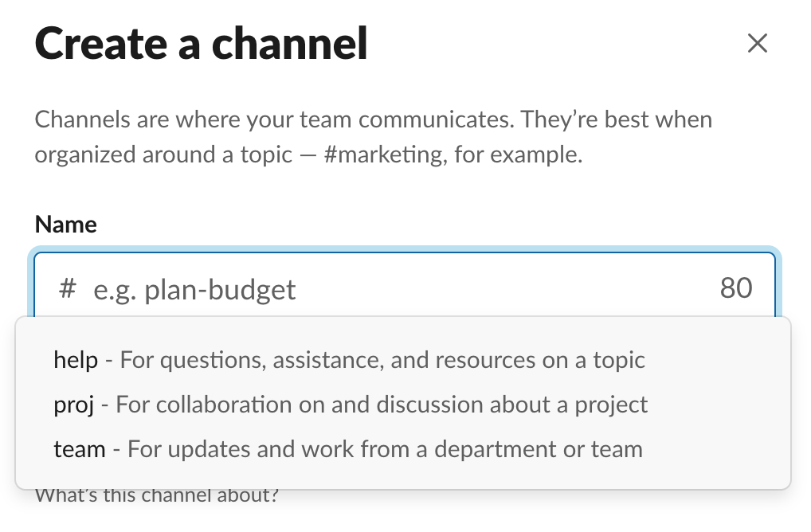The image size is (811, 532).
Task: Select the team channel prefix suggestion
Action: tap(80, 448)
